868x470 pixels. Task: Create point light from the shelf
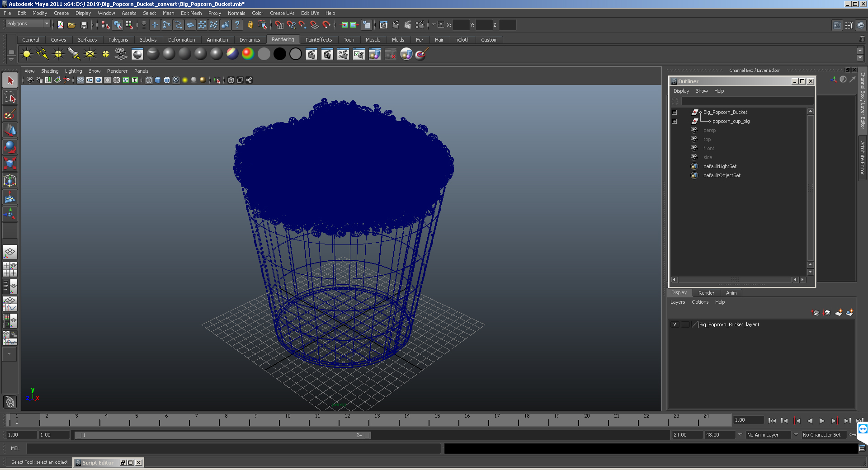pos(58,54)
